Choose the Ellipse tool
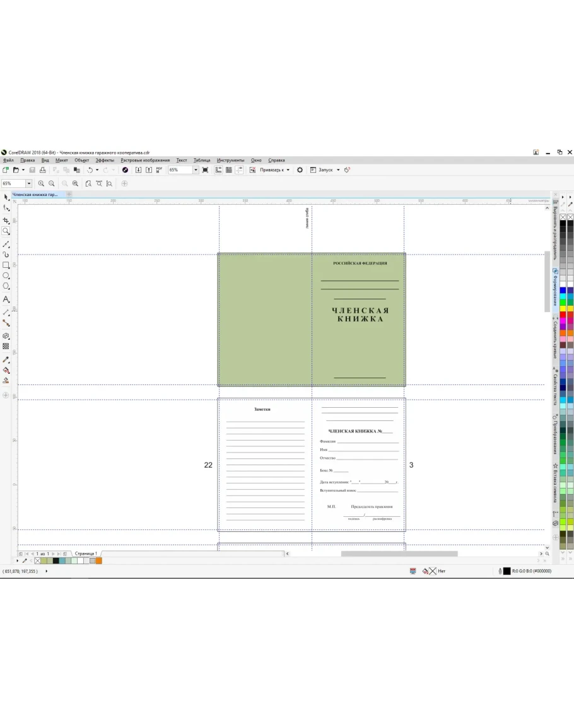The width and height of the screenshot is (574, 728). click(x=6, y=276)
